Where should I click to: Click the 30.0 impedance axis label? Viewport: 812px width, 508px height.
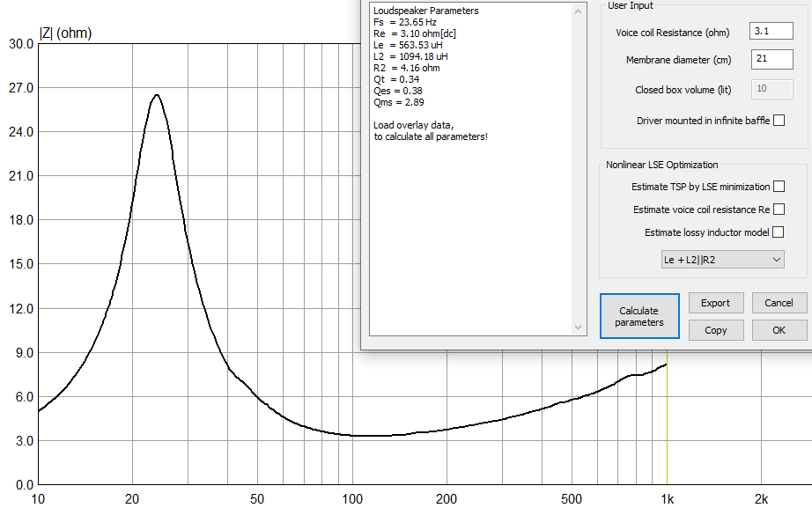pos(21,44)
